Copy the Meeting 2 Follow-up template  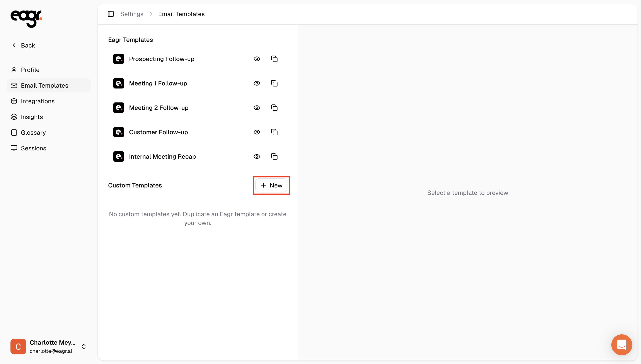pos(274,108)
